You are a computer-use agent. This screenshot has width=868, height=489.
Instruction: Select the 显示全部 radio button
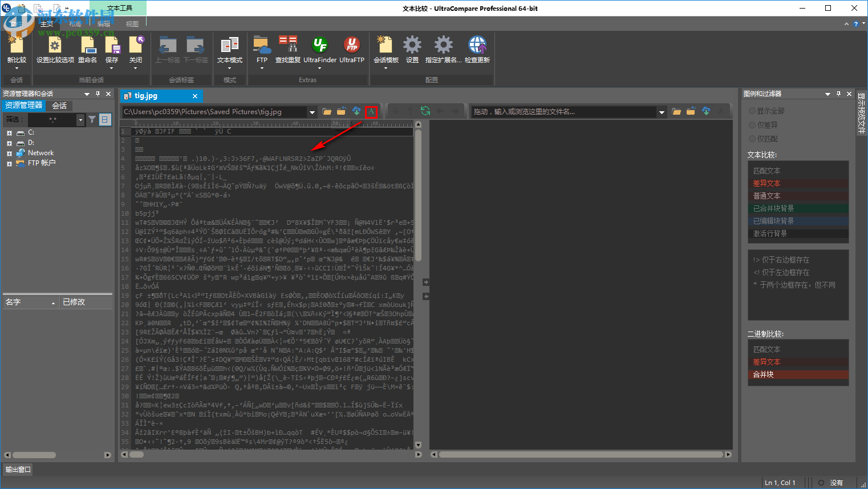pyautogui.click(x=752, y=111)
